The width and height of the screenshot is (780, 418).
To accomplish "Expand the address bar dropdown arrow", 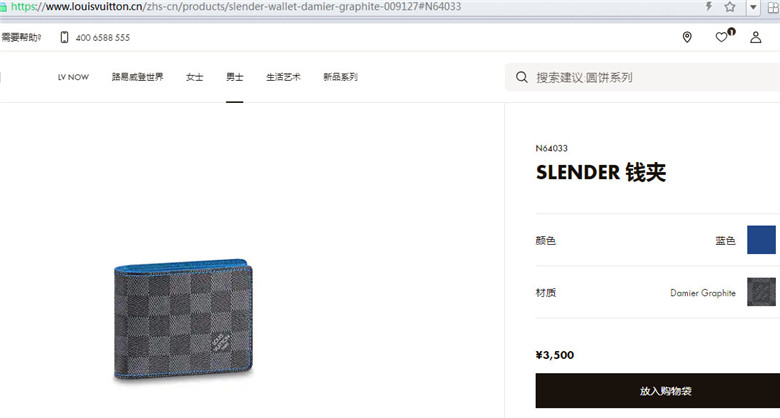I will click(x=753, y=7).
